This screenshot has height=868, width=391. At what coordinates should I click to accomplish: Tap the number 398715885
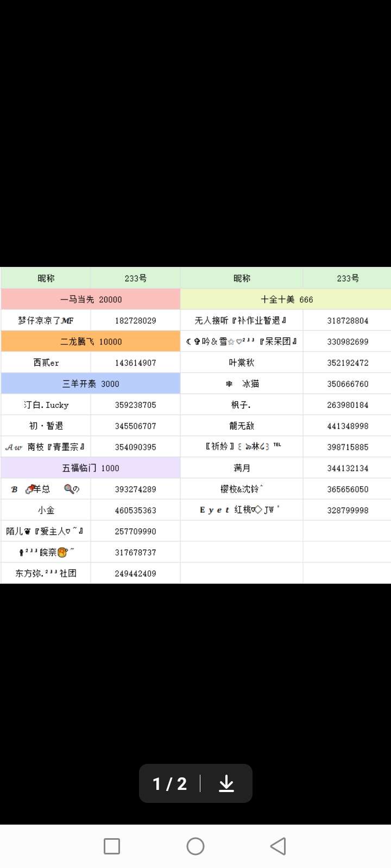click(x=348, y=447)
